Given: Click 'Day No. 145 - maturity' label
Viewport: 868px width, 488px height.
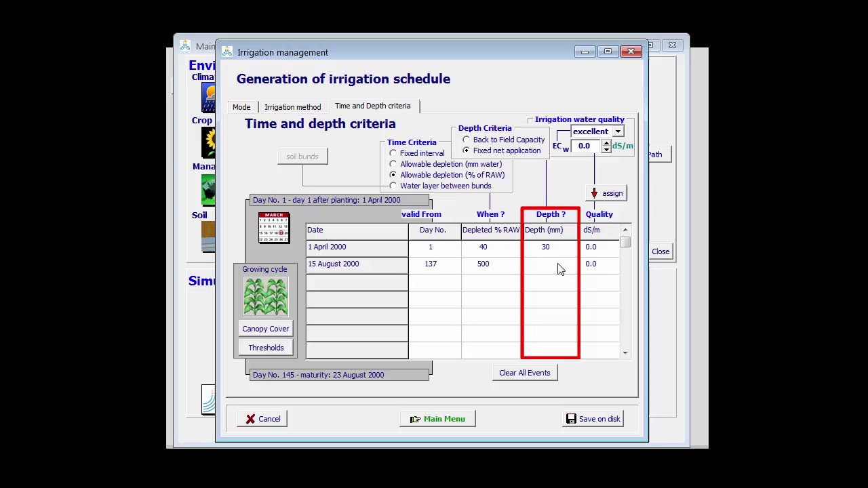Looking at the screenshot, I should pyautogui.click(x=339, y=375).
